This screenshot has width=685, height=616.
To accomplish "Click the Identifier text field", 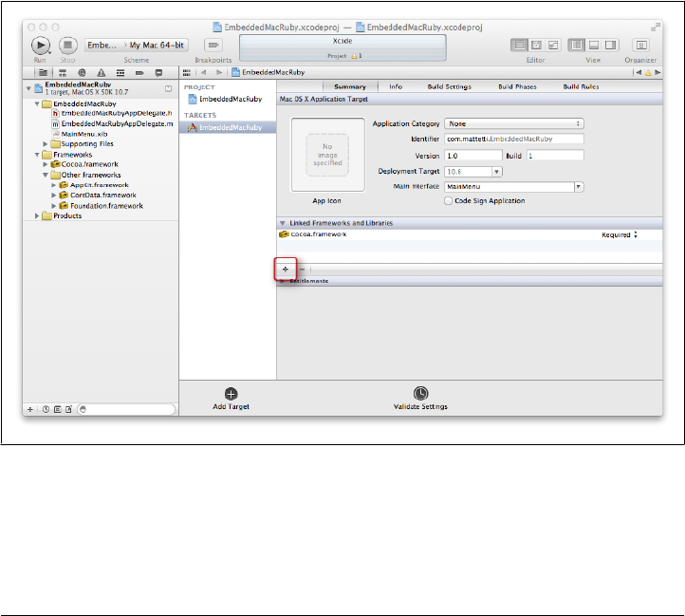I will point(514,139).
